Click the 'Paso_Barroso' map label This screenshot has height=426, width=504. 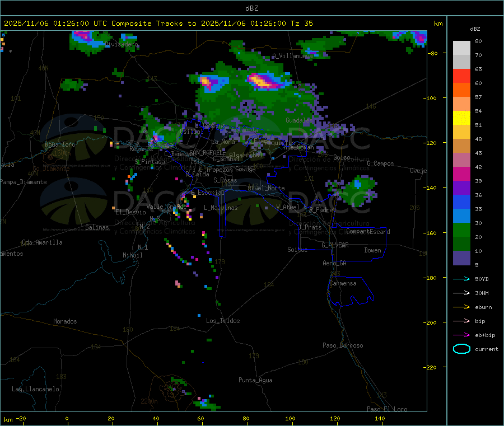point(343,345)
